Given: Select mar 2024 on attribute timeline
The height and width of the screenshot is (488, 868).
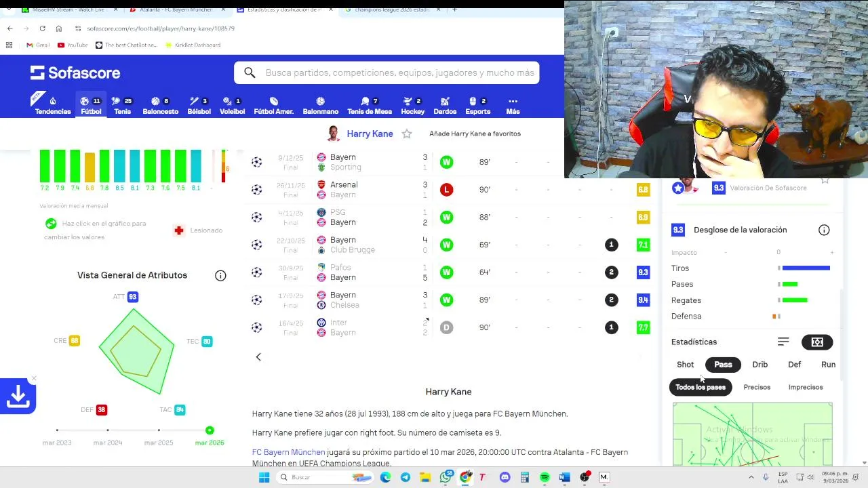Looking at the screenshot, I should 108,430.
